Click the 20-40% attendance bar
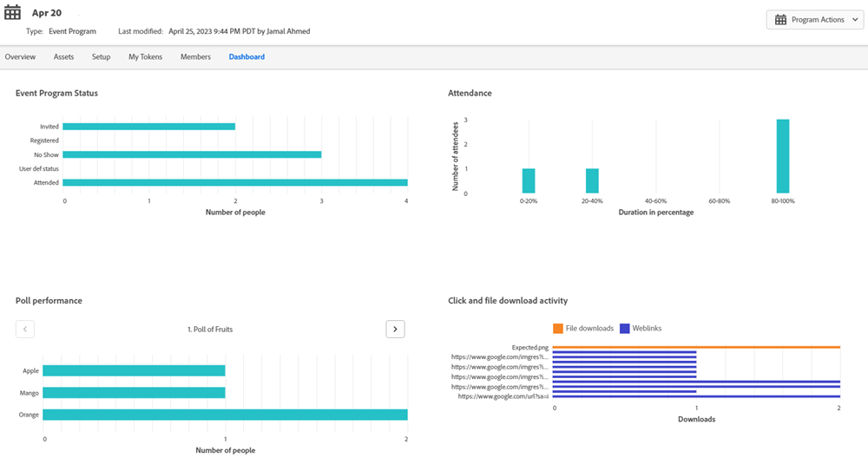The width and height of the screenshot is (868, 464). [592, 181]
